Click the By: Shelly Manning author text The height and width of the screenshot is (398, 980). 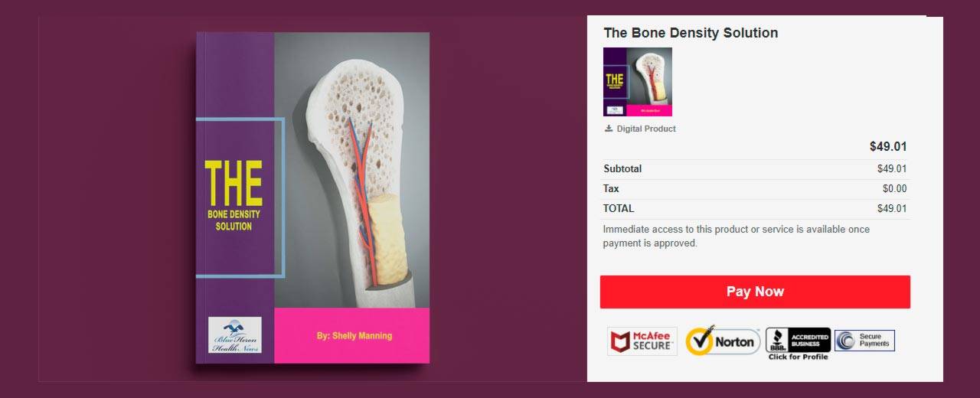(x=354, y=336)
